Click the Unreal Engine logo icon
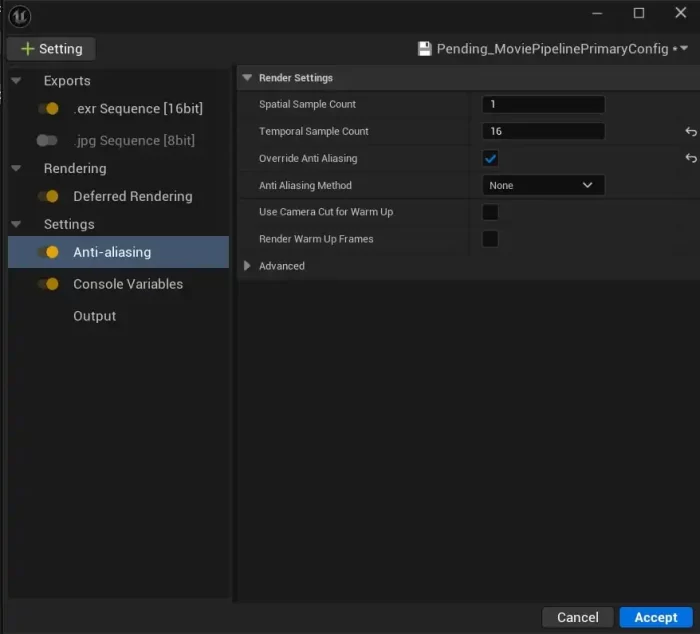Image resolution: width=700 pixels, height=634 pixels. 20,15
